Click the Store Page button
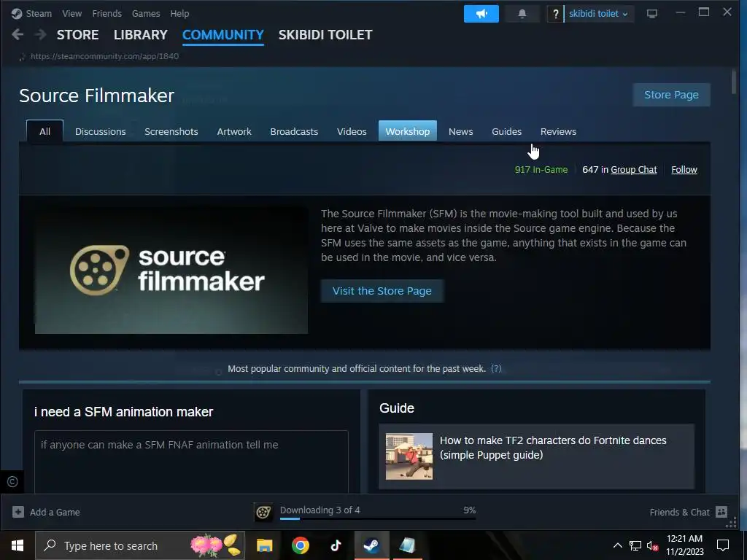Screen dimensions: 747x560 671,95
